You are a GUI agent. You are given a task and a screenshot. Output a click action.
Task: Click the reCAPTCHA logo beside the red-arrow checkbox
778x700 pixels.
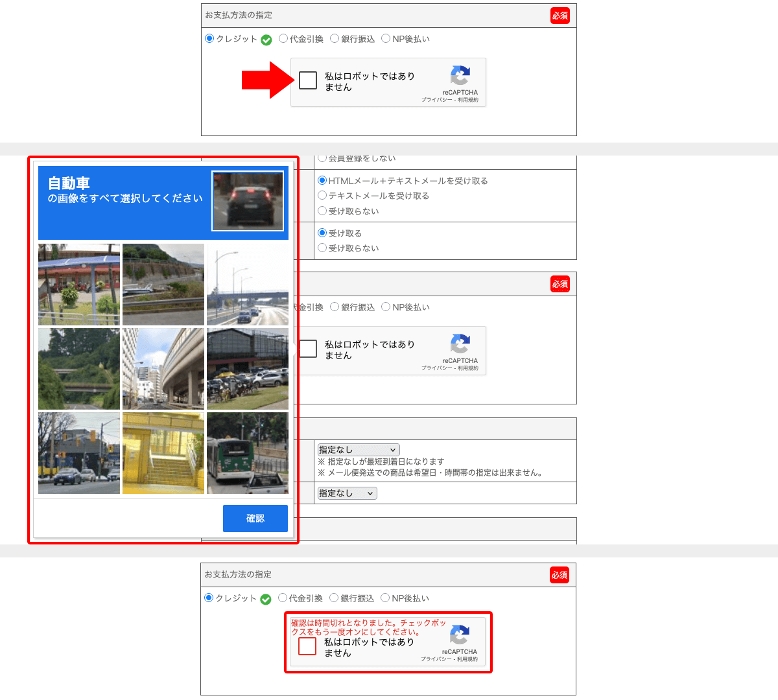point(460,76)
